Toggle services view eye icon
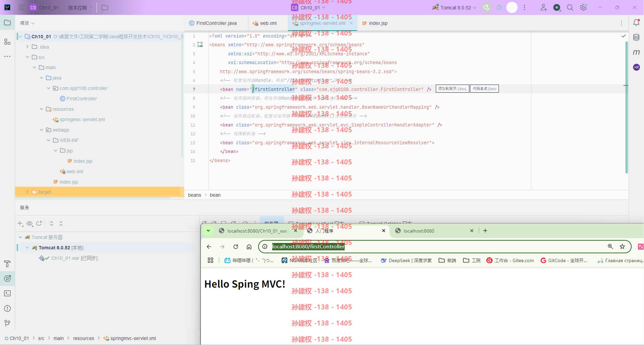This screenshot has width=644, height=345. click(x=30, y=224)
